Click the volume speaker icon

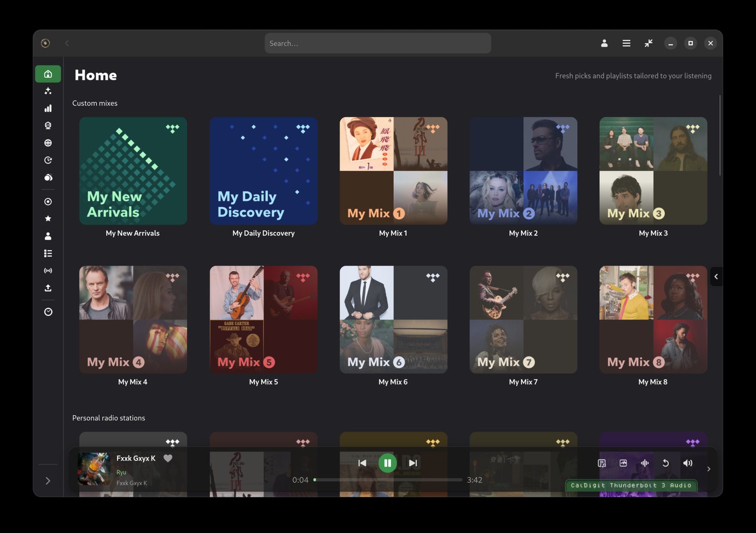point(687,463)
